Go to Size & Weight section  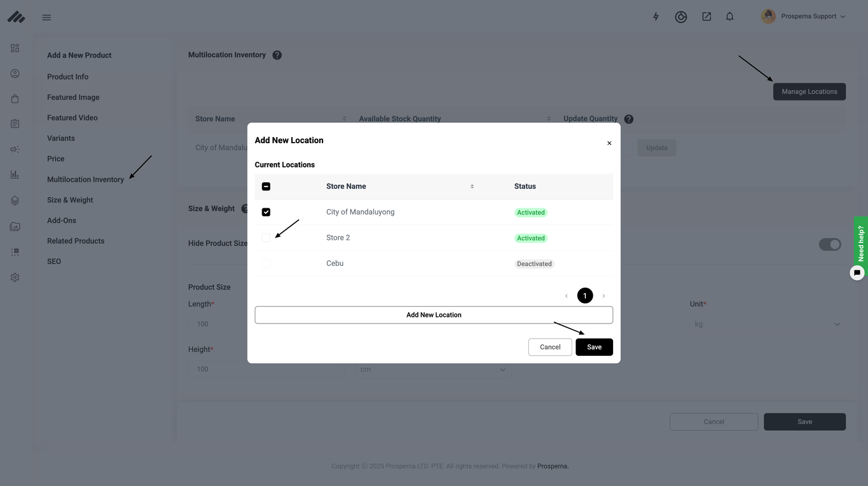click(x=70, y=200)
